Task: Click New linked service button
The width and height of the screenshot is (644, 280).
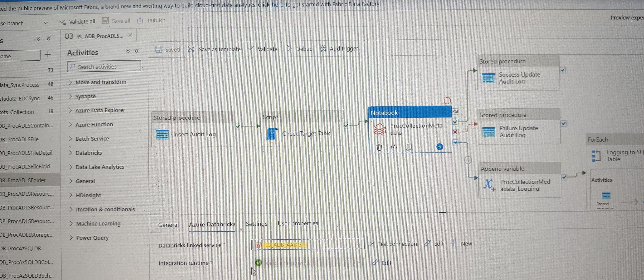Action: pyautogui.click(x=462, y=243)
